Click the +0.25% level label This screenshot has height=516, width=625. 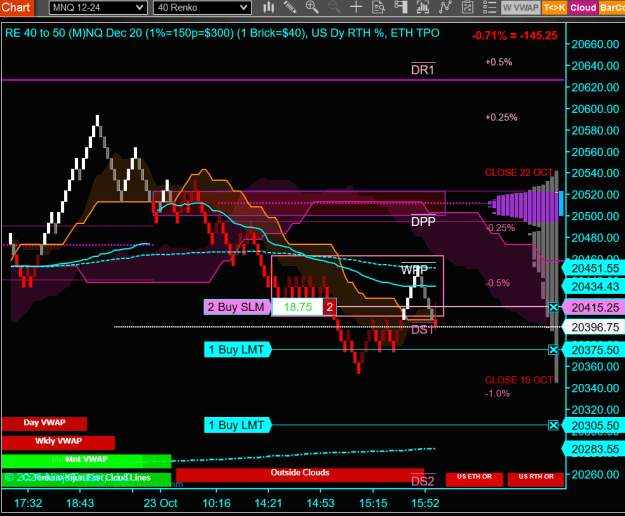coord(501,117)
